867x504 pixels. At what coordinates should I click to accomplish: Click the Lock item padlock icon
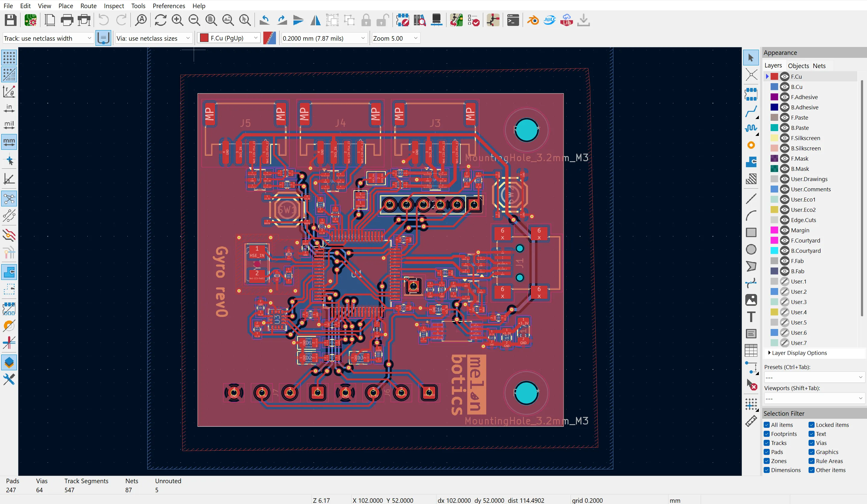[x=366, y=20]
